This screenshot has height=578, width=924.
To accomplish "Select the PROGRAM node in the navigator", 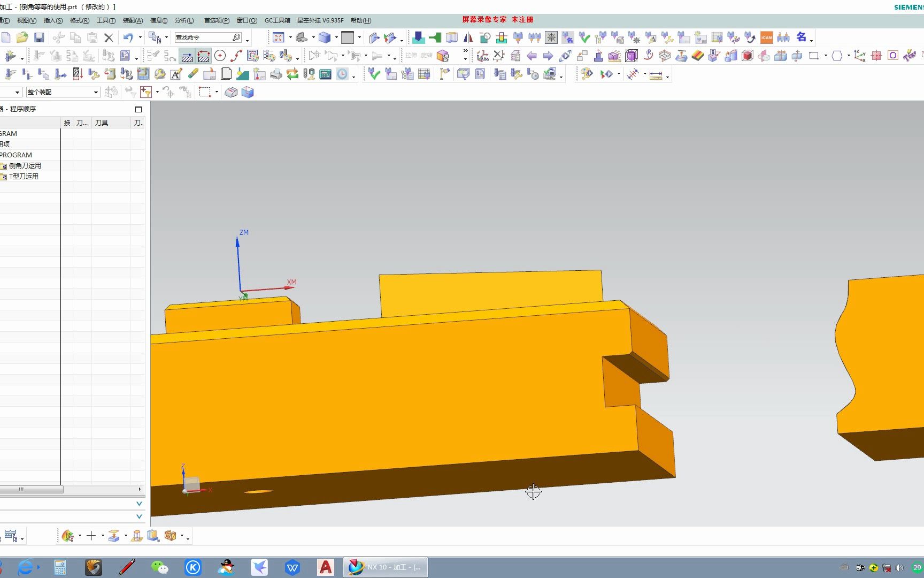I will coord(16,155).
